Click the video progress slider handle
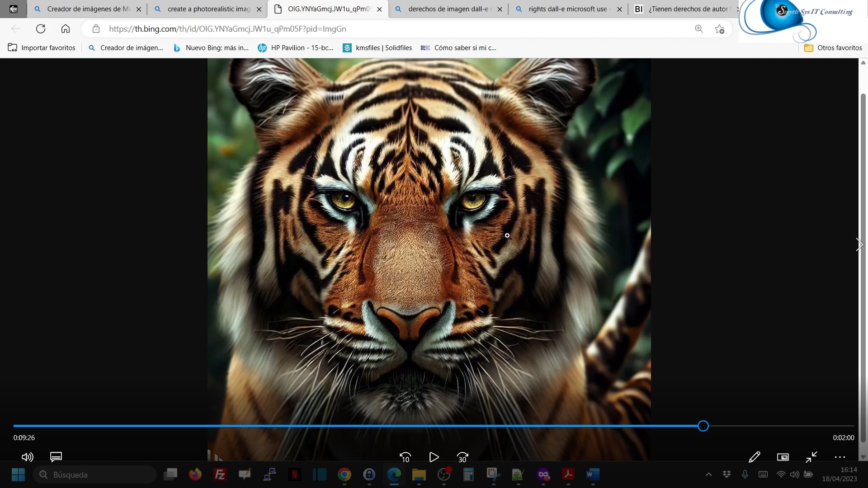Viewport: 868px width, 488px height. click(x=703, y=426)
